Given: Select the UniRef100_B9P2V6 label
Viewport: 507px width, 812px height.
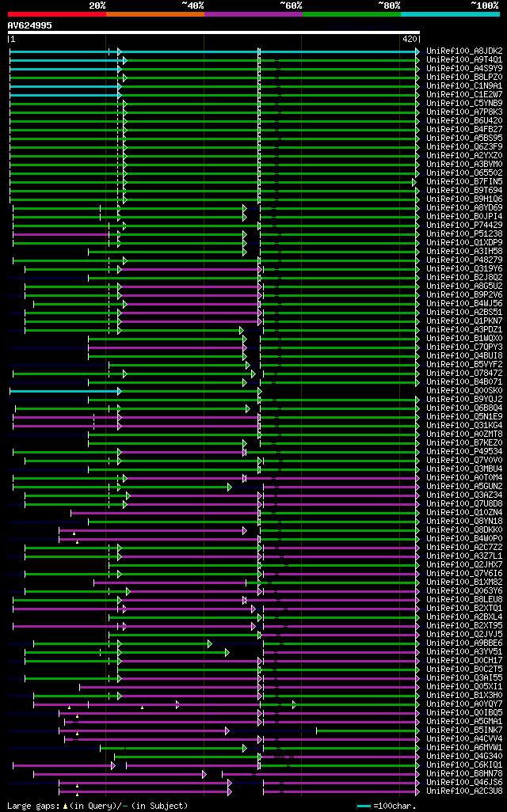Looking at the screenshot, I should tap(464, 294).
